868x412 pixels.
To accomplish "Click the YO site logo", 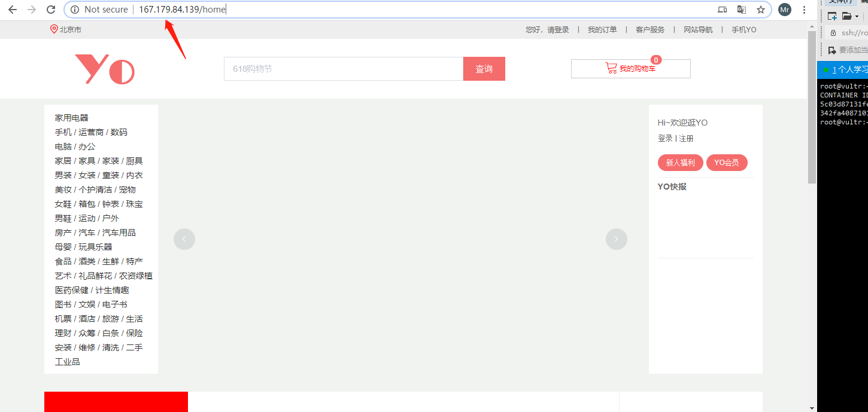I will [x=104, y=69].
